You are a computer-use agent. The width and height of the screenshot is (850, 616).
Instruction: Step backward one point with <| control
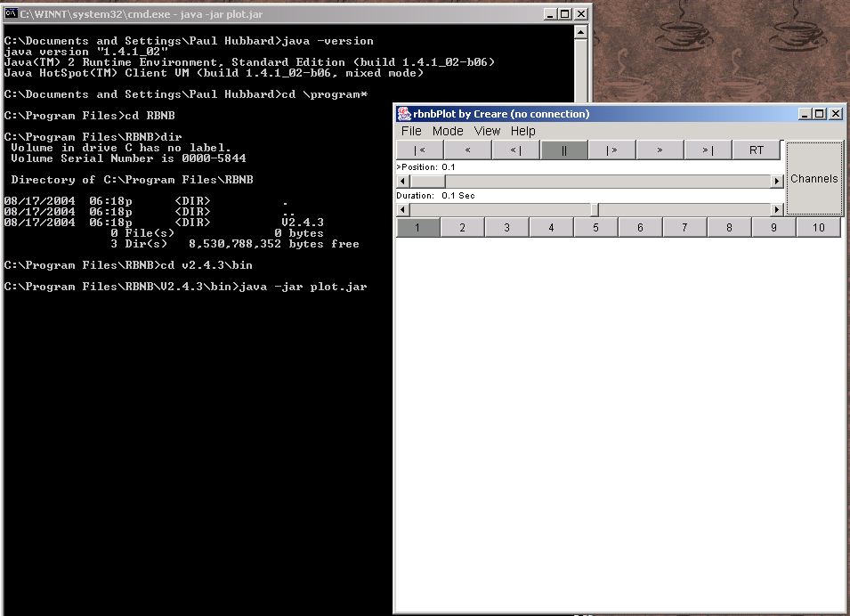pyautogui.click(x=514, y=150)
